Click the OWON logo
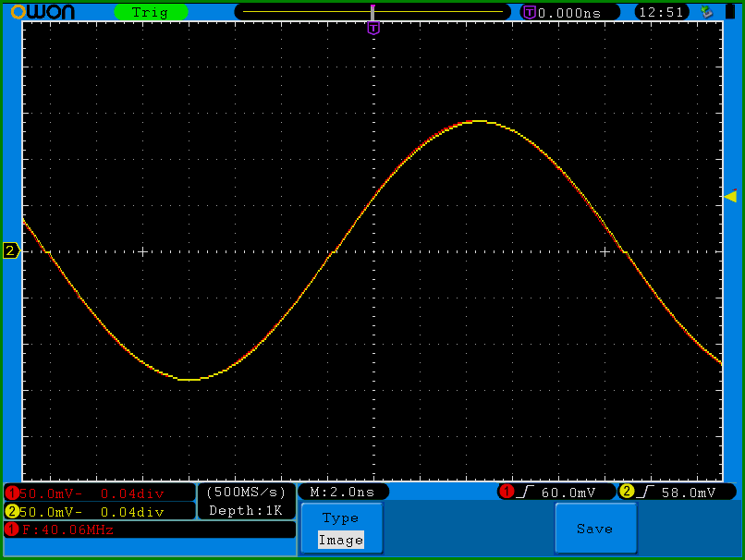 43,12
